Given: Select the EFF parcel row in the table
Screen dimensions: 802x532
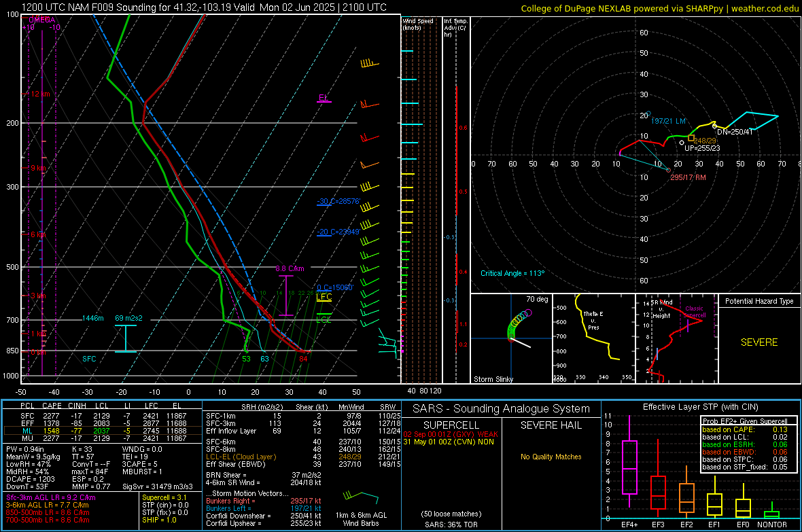Looking at the screenshot, I should pyautogui.click(x=102, y=423).
